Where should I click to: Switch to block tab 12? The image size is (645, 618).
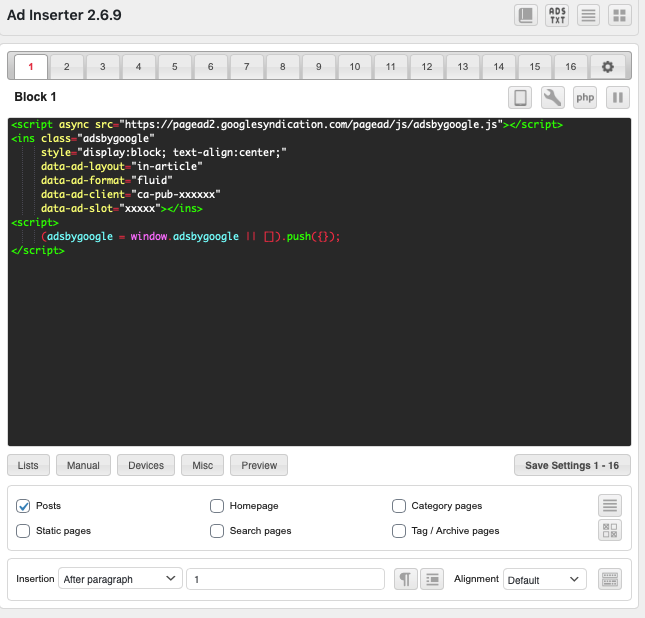click(427, 67)
